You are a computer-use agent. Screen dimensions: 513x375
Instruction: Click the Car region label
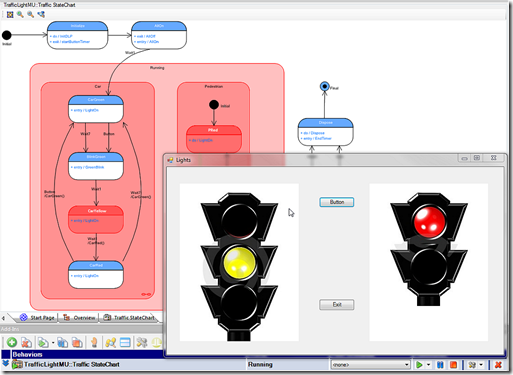98,86
